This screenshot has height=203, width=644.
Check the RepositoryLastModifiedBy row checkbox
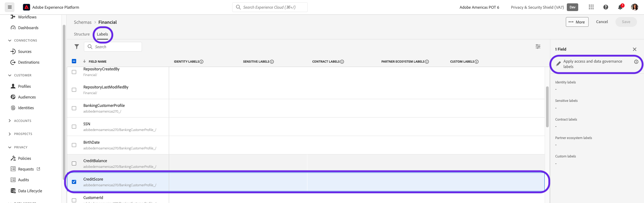click(x=74, y=90)
